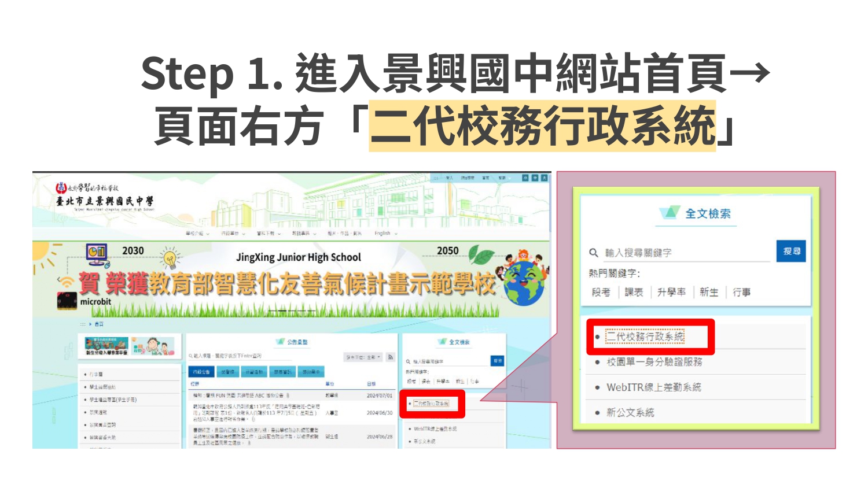
Task: Click the 公告彙整 section header icon
Action: pyautogui.click(x=281, y=342)
